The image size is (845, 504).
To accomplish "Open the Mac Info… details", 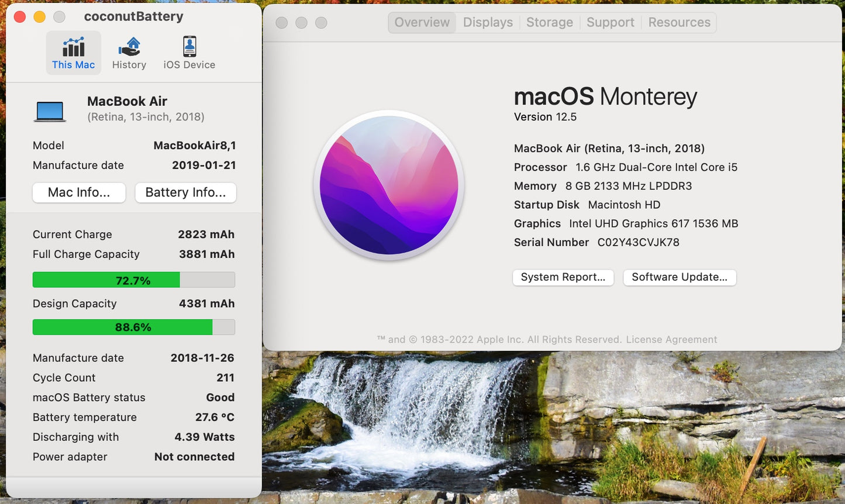I will [79, 192].
